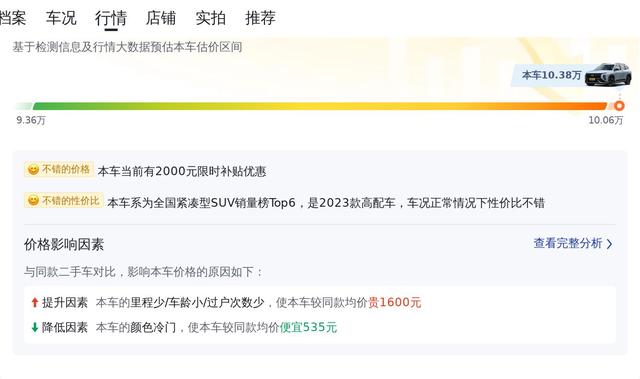The width and height of the screenshot is (640, 379).
Task: Click the 9.36万 lower price label
Action: tap(31, 120)
